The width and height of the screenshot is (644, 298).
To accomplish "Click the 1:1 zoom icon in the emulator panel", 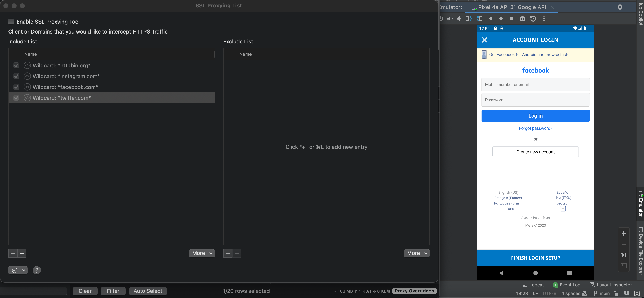I will (x=624, y=255).
